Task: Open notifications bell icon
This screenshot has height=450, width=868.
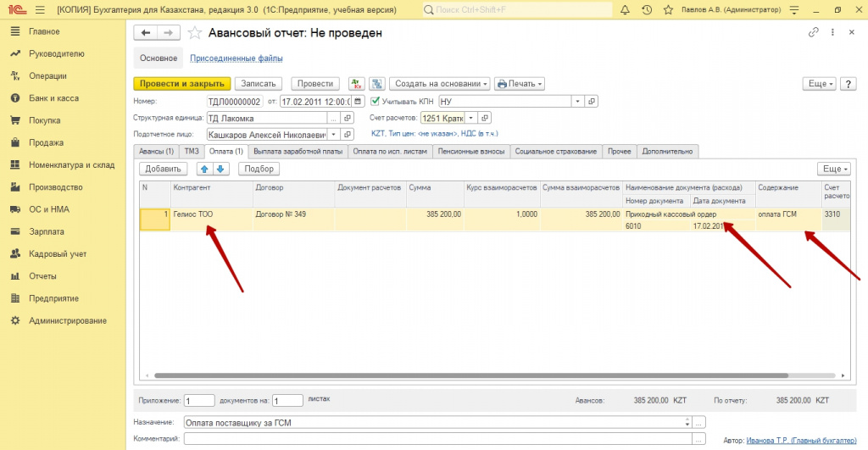Action: coord(625,10)
